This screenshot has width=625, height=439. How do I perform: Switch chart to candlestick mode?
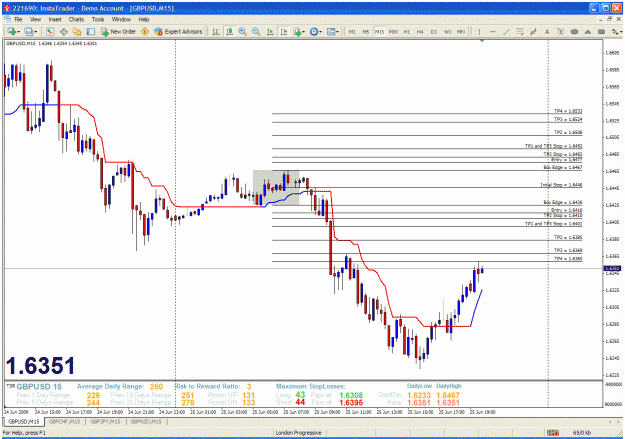[x=229, y=31]
